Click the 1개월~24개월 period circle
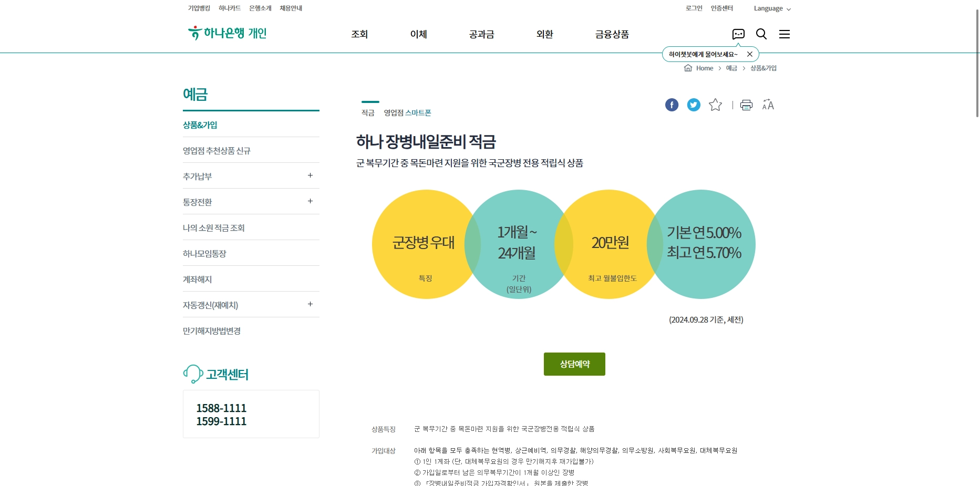 519,244
